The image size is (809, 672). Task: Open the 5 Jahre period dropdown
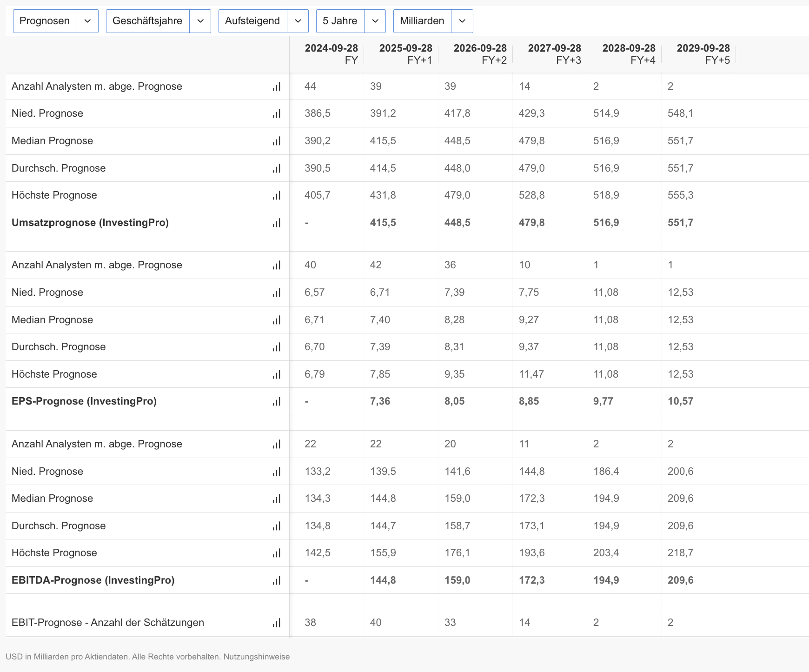click(x=351, y=21)
